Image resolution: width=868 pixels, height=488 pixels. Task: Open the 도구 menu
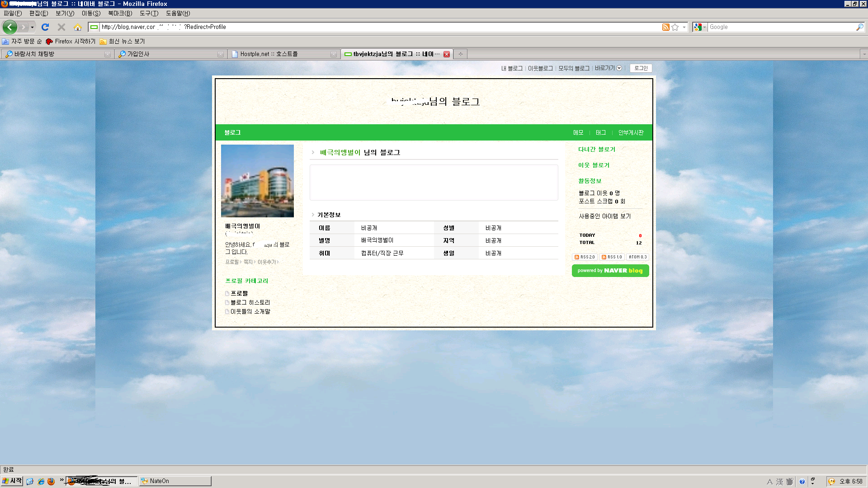pos(149,13)
